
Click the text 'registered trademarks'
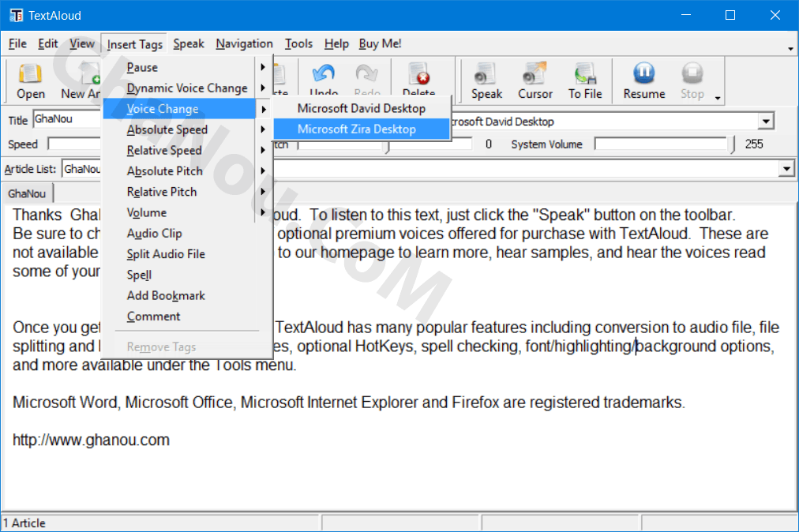click(x=606, y=403)
